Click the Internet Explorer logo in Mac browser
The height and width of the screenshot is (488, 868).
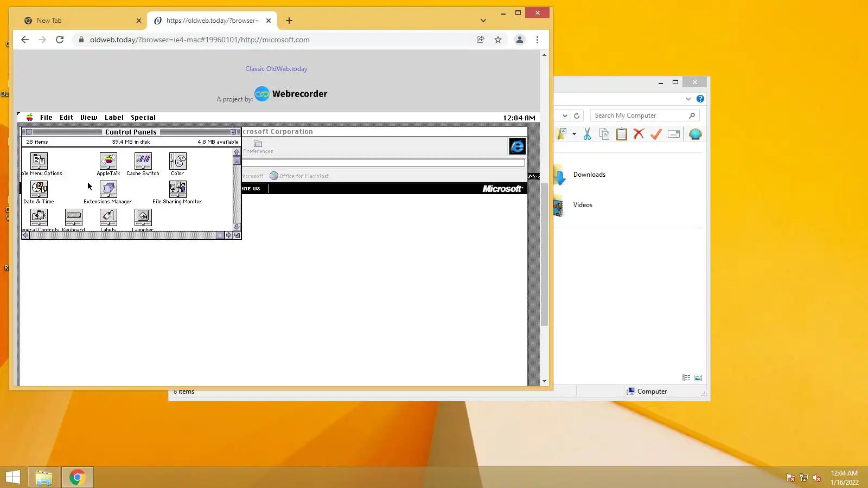(517, 146)
